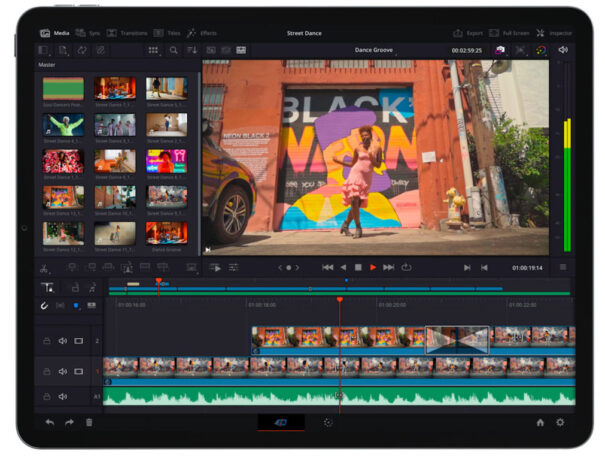Click the red Play button

pos(373,267)
